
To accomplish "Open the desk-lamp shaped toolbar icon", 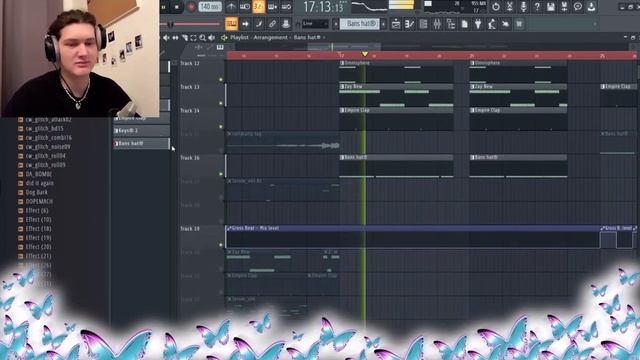I will [x=492, y=24].
